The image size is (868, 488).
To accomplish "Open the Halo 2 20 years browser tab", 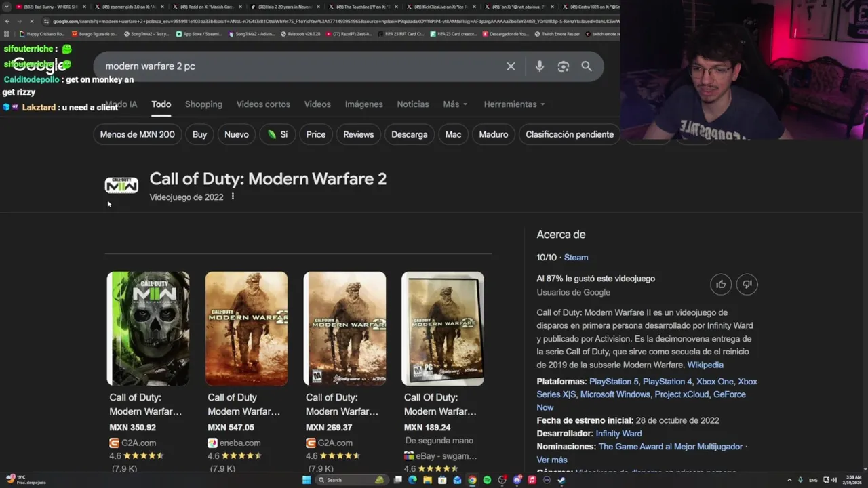I will point(284,7).
